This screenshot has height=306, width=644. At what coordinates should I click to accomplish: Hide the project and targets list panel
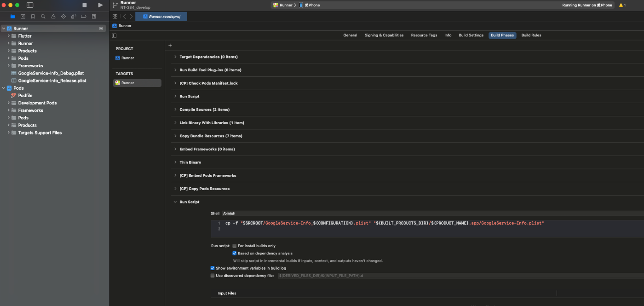pos(114,35)
